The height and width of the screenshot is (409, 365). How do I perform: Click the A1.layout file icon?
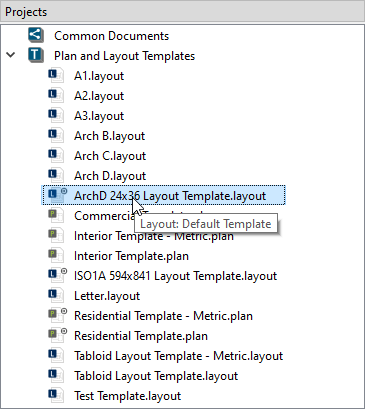56,76
